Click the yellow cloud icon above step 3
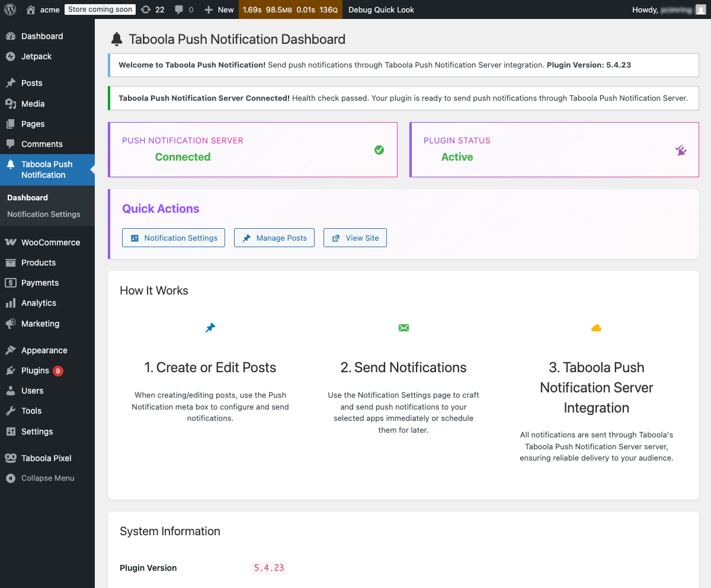 (x=597, y=328)
